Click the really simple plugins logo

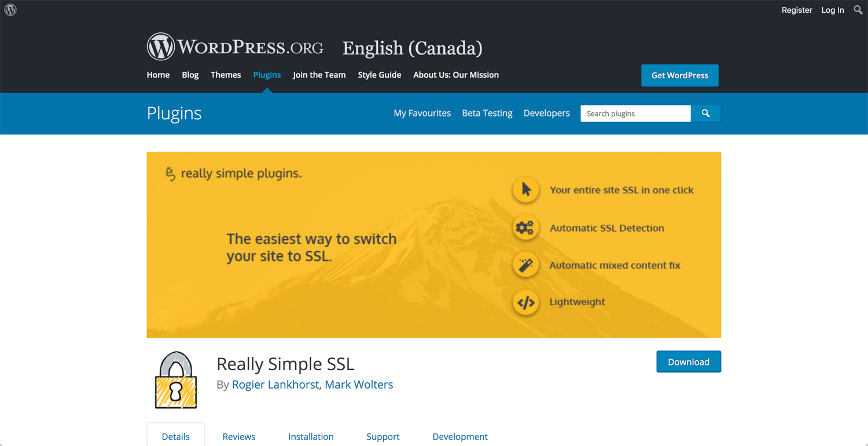click(x=233, y=173)
